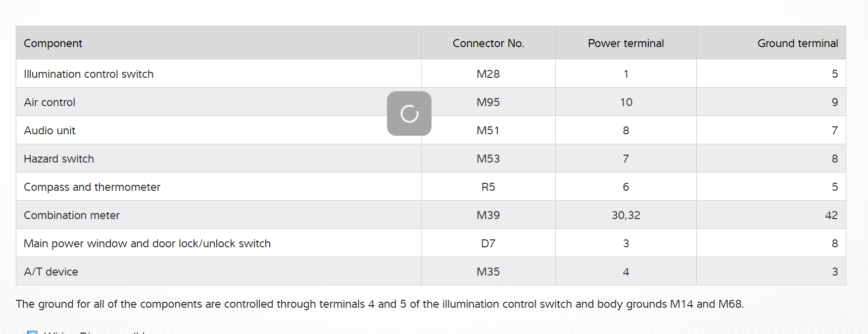Click the ground terminal value 42

[x=831, y=215]
